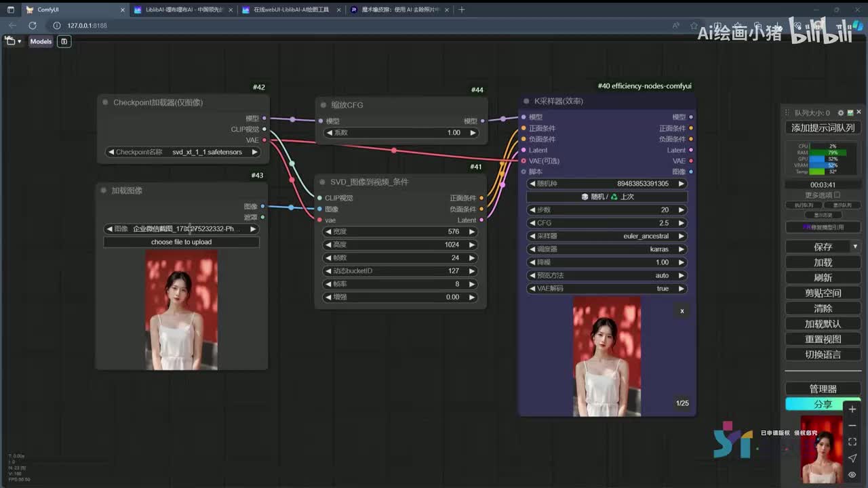Open the Models panel
Viewport: 868px width, 488px height.
[x=41, y=41]
